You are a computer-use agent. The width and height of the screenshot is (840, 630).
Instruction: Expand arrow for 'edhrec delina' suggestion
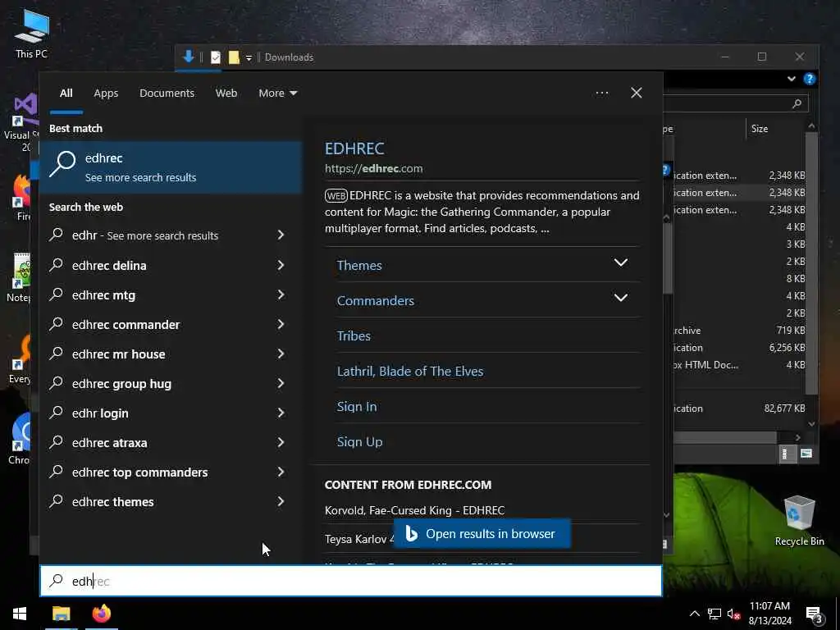[281, 265]
